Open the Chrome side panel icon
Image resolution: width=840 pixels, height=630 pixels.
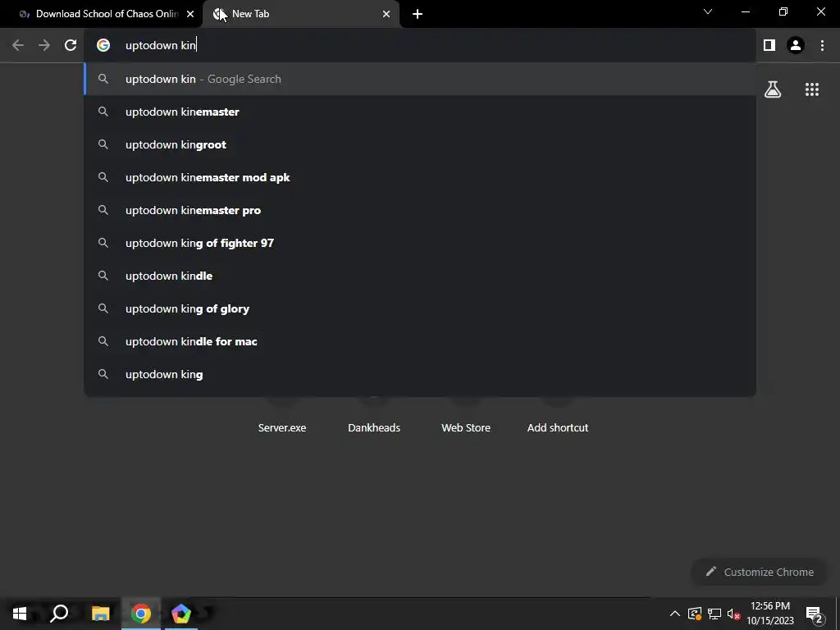(x=769, y=45)
